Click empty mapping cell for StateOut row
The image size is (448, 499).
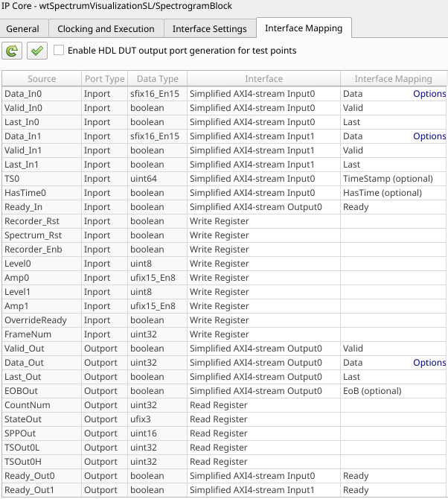point(394,419)
